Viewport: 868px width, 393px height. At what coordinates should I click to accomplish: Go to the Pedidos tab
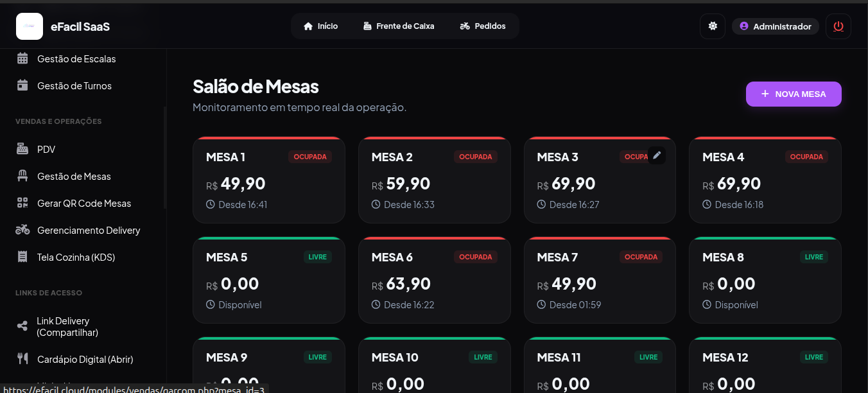tap(483, 26)
